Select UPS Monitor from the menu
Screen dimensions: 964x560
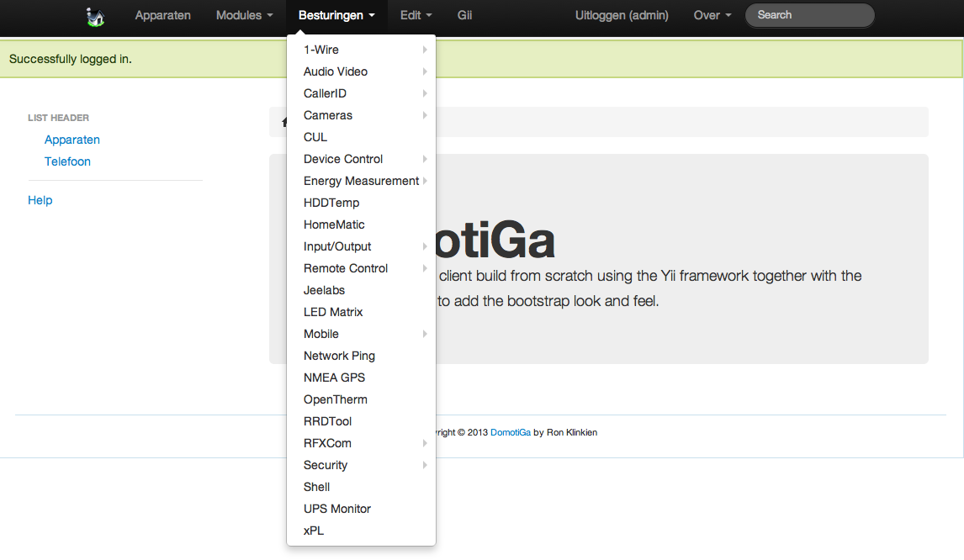point(336,509)
